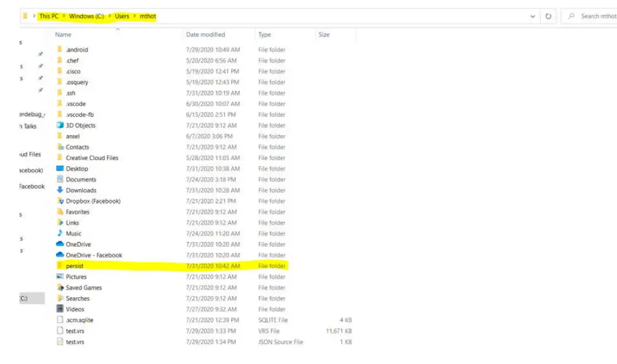Click the mthot breadcrumb segment
This screenshot has width=617, height=364.
[148, 16]
